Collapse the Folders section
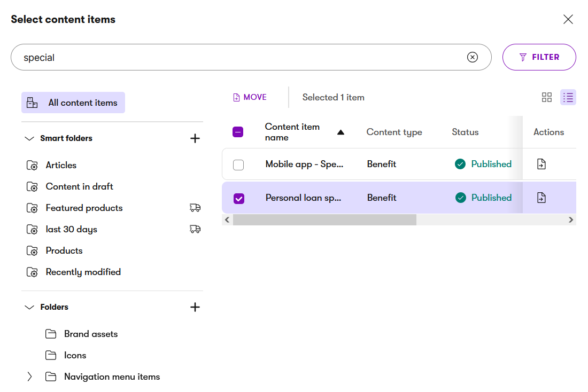This screenshot has height=392, width=588. point(29,307)
